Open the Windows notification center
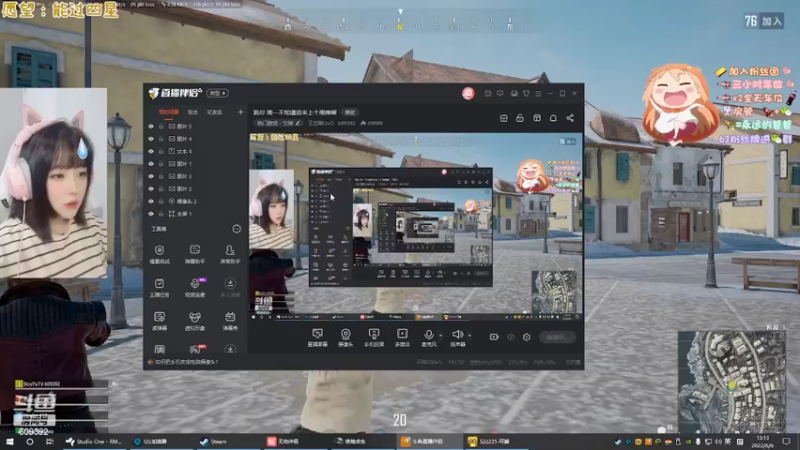The image size is (800, 450). (x=786, y=442)
